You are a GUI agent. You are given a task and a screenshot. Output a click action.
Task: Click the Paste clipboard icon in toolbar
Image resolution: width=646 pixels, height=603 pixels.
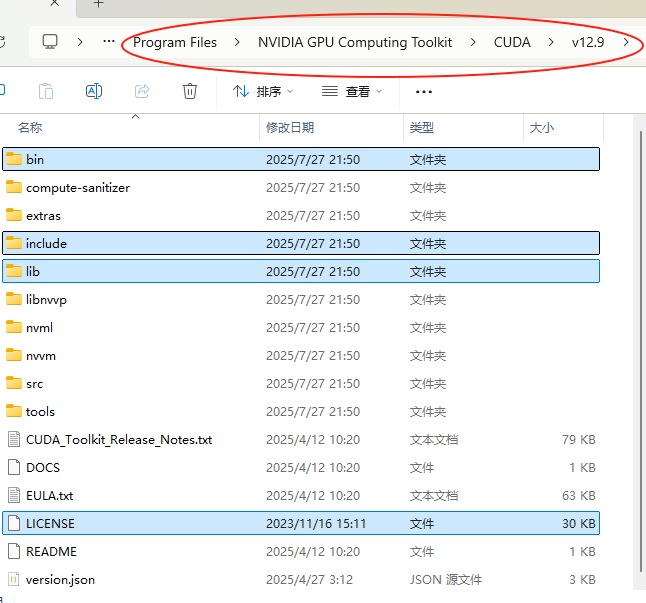[46, 91]
